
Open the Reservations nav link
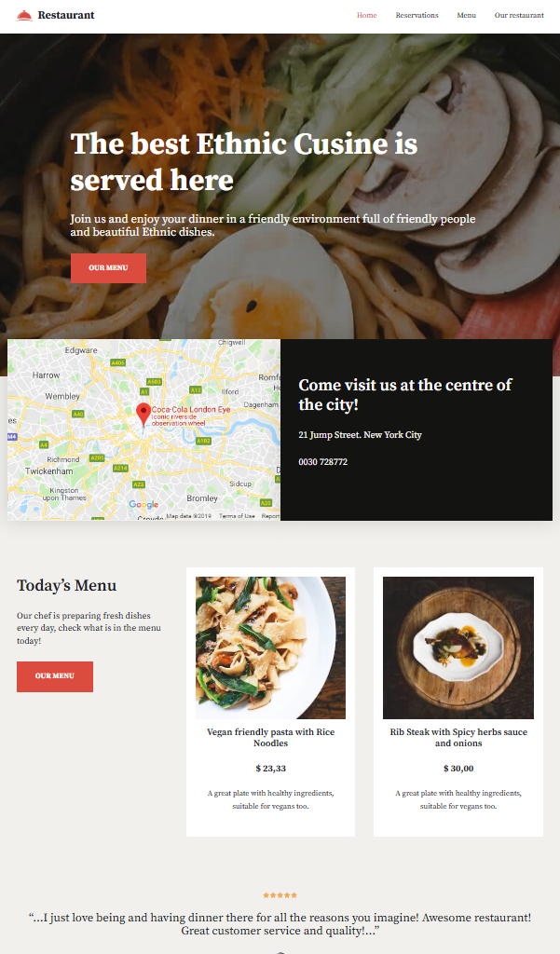pos(417,15)
